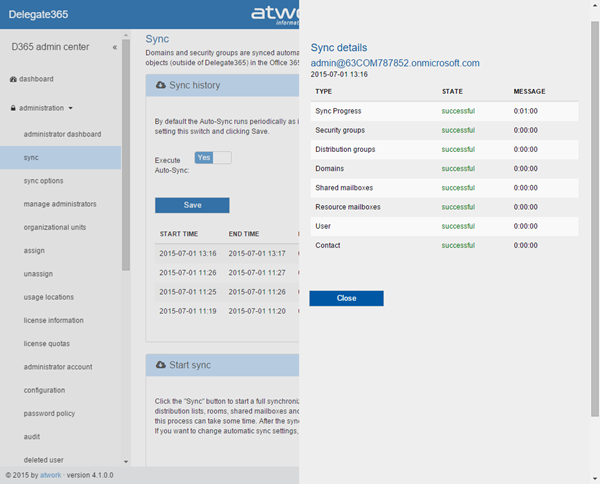Screen dimensions: 600x484
Task: Click the Resource mailboxes row label
Action: [x=348, y=207]
